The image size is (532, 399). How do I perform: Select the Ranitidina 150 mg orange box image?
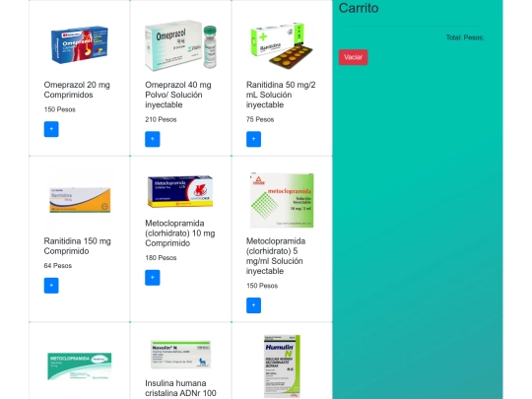tap(80, 200)
